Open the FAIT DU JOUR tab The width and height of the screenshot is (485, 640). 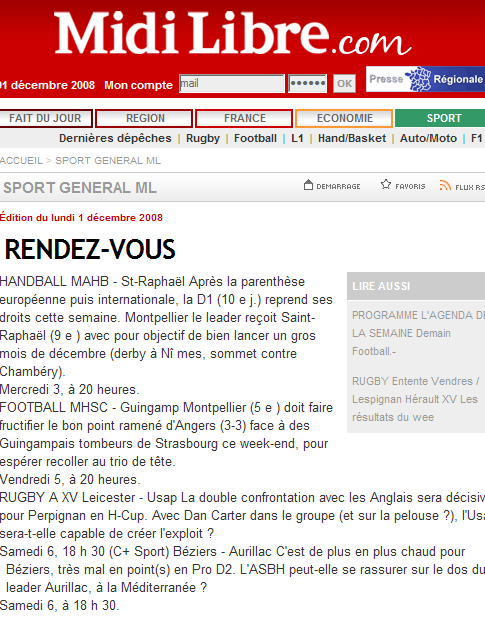45,118
